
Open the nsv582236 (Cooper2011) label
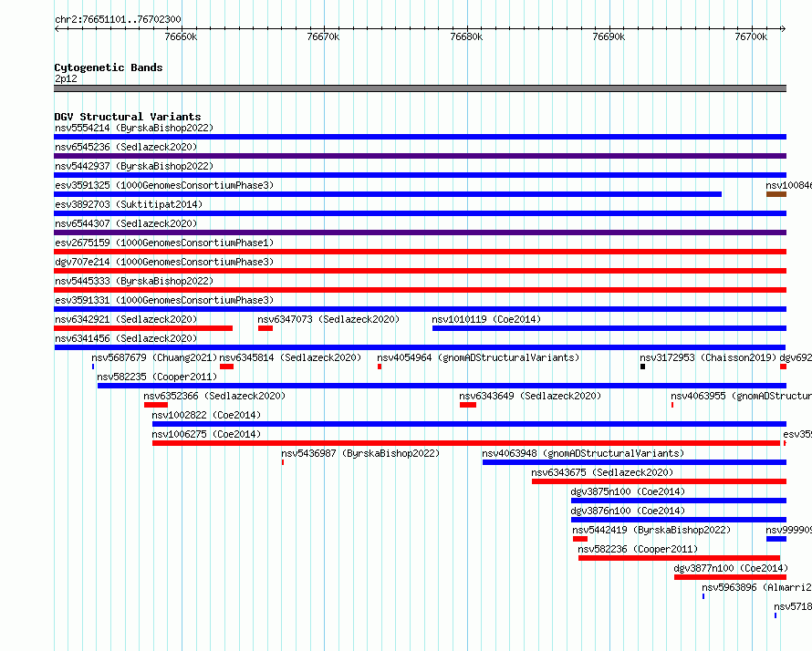[x=638, y=549]
